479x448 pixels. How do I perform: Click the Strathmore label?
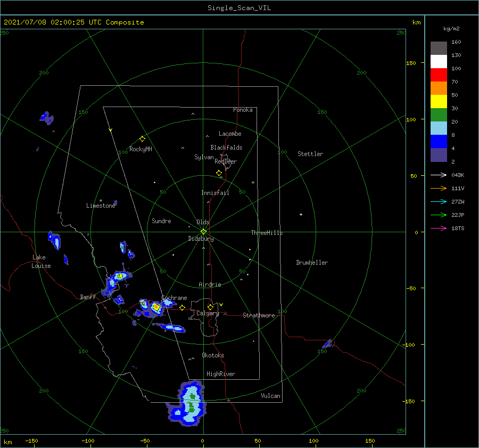tap(259, 315)
